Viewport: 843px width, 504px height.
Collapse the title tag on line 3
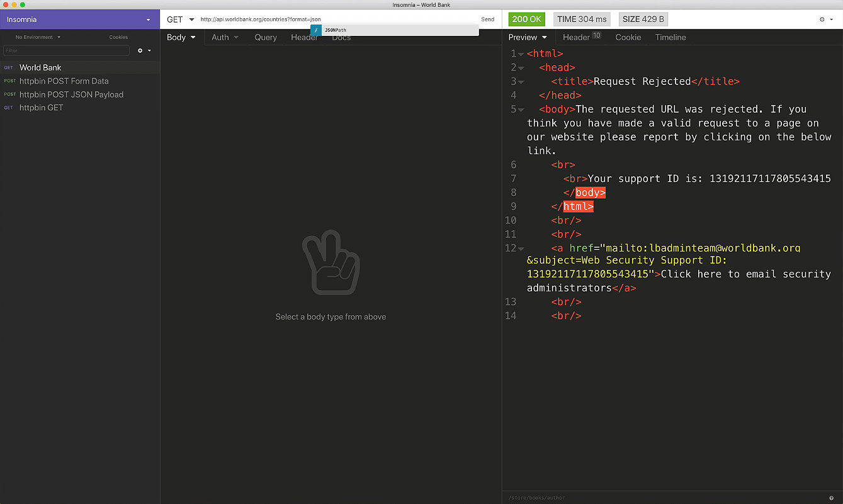click(521, 82)
